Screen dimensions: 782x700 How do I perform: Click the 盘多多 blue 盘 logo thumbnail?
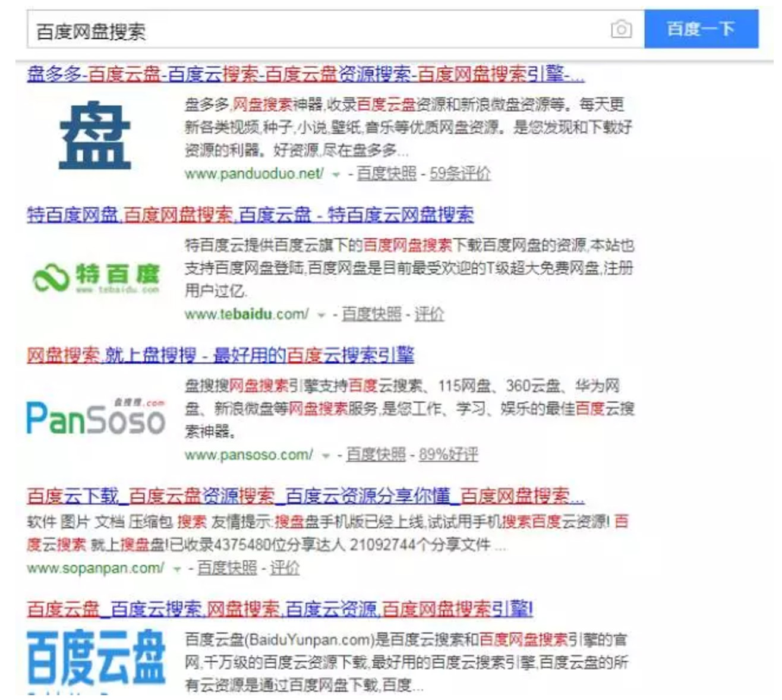(95, 135)
